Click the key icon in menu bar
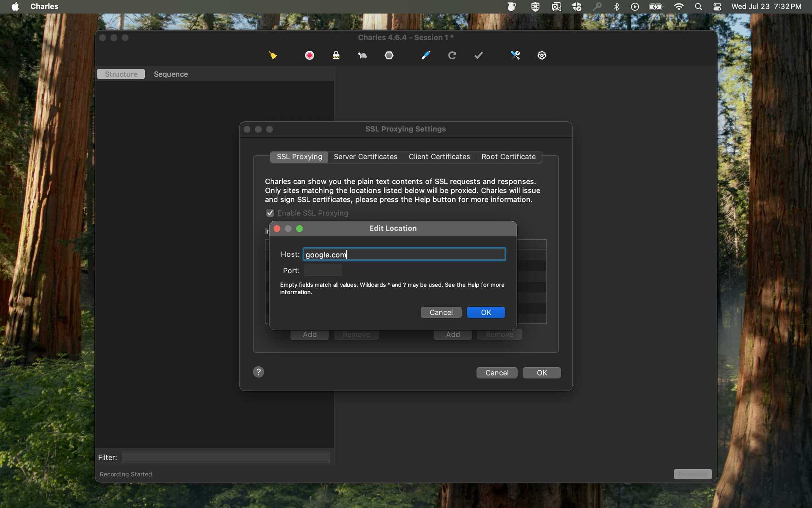Image resolution: width=812 pixels, height=508 pixels. click(597, 6)
